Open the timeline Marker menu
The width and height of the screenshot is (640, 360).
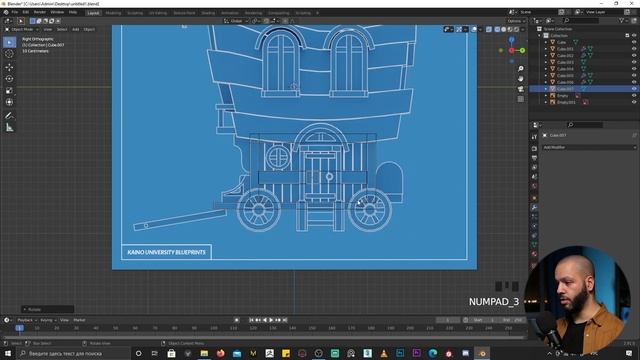[79, 320]
